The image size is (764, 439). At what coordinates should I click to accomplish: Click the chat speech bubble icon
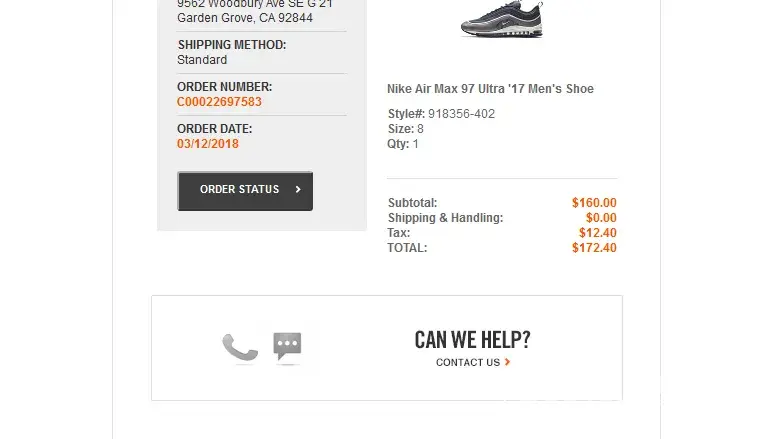point(287,346)
